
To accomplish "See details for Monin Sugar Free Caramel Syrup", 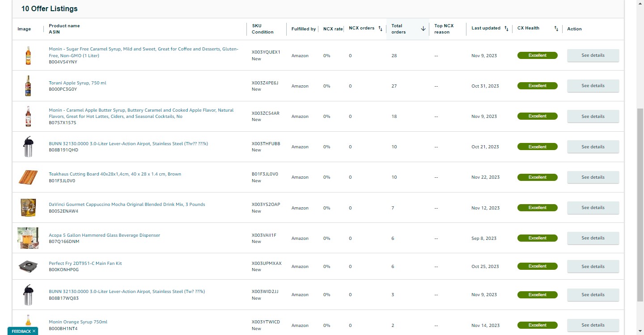I will 593,55.
